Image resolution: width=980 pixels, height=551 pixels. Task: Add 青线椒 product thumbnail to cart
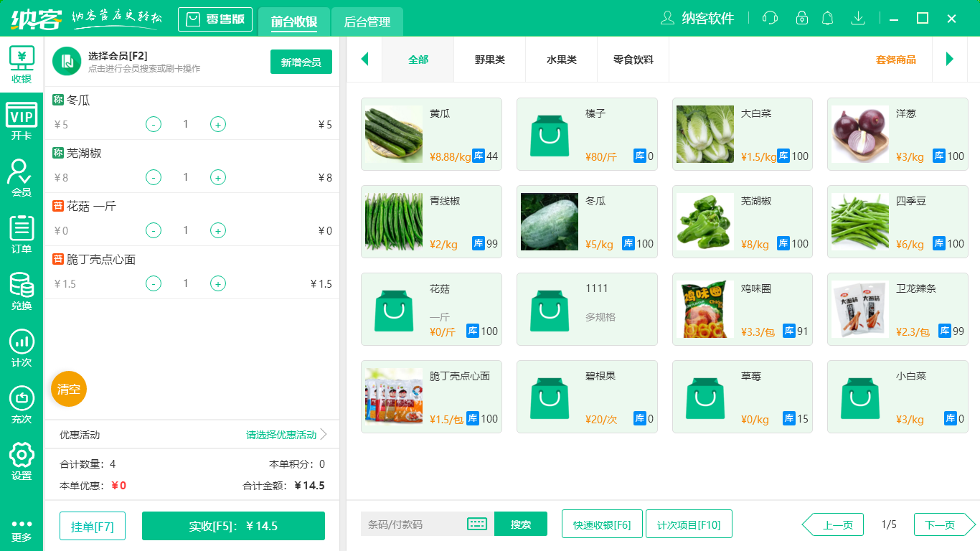(394, 222)
